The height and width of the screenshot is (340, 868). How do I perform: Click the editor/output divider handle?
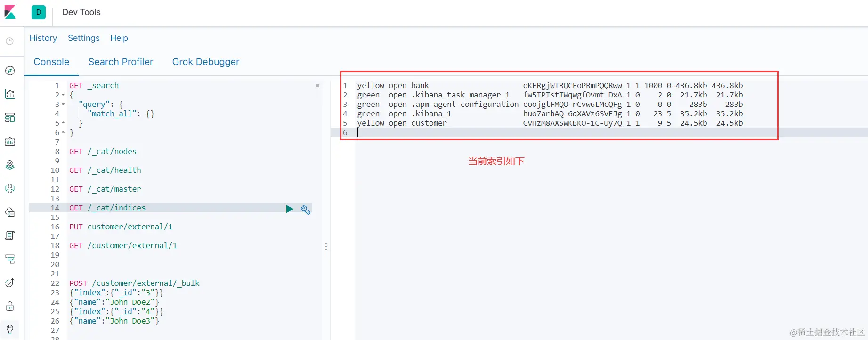tap(326, 246)
